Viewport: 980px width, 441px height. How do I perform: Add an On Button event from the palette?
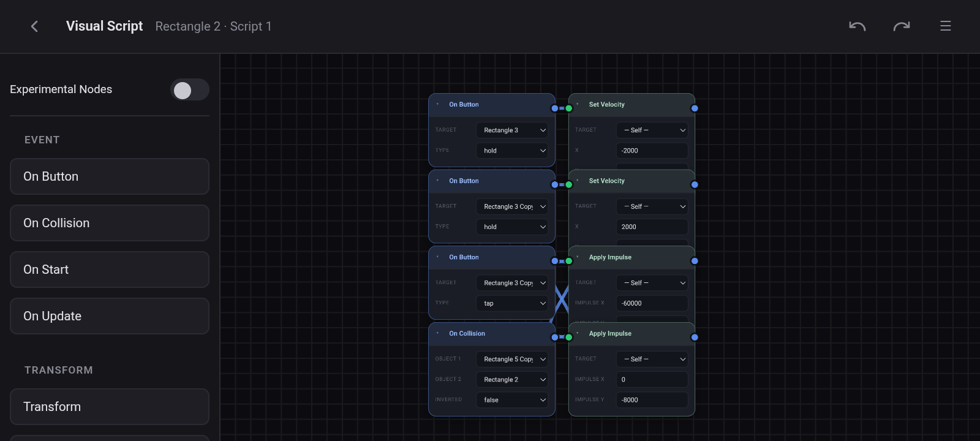[x=110, y=176]
